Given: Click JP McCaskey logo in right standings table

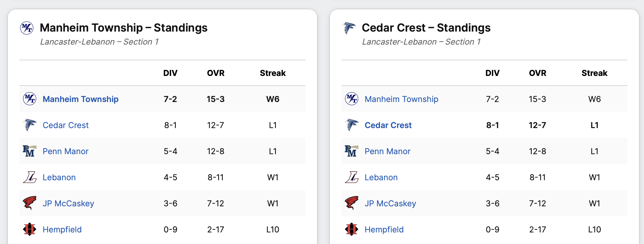Looking at the screenshot, I should coord(352,203).
